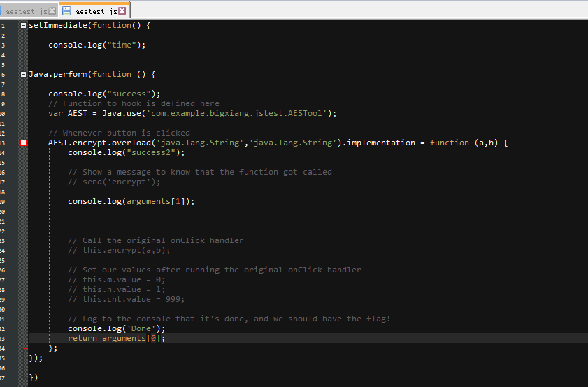Close the active aestest.js tab
The image size is (588, 387).
[123, 11]
